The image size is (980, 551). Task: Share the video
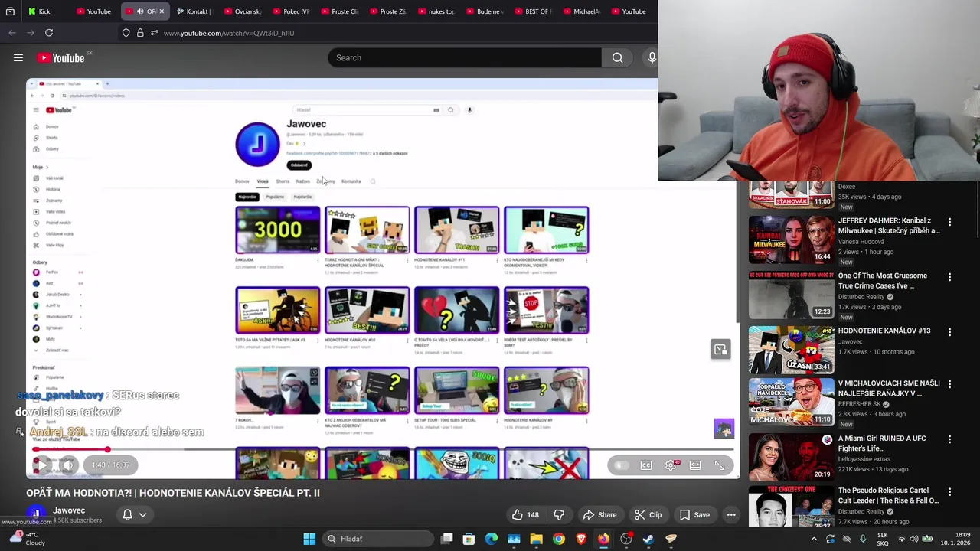(599, 515)
